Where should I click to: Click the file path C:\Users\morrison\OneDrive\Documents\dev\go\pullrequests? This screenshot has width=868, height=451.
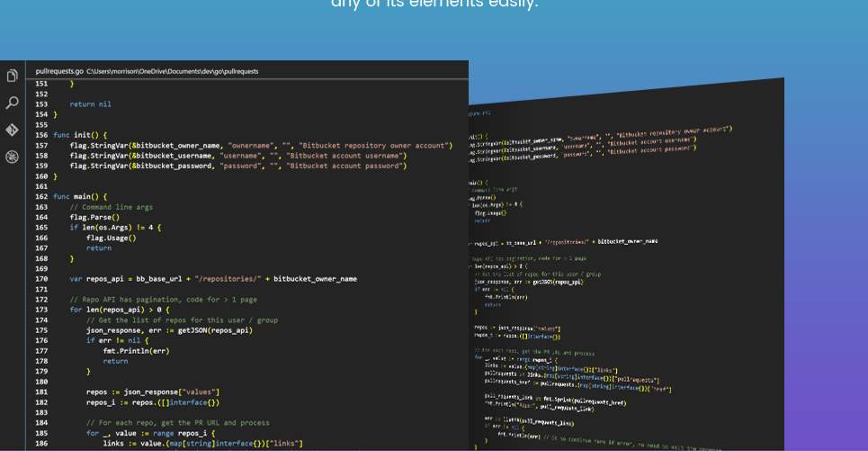(172, 71)
